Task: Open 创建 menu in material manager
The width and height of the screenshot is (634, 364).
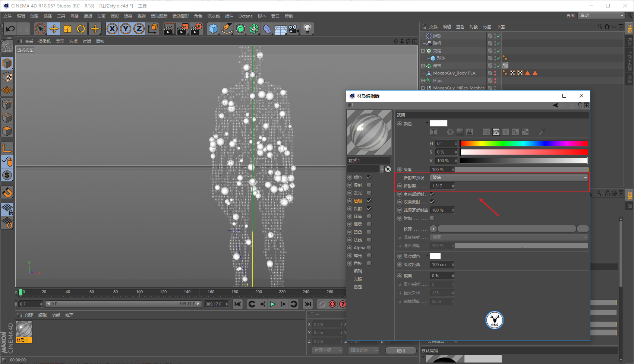Action: tap(29, 315)
